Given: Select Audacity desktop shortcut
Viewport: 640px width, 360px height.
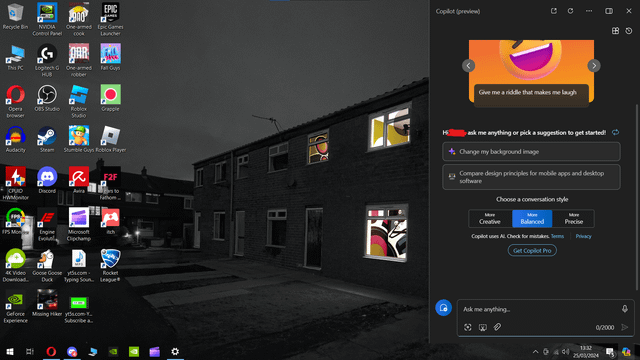Looking at the screenshot, I should click(x=15, y=139).
